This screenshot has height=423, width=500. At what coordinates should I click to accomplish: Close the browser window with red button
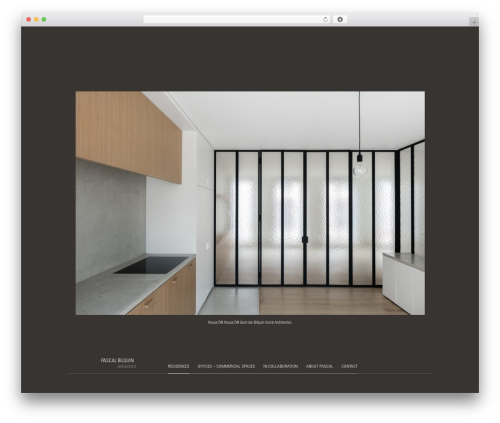(29, 19)
